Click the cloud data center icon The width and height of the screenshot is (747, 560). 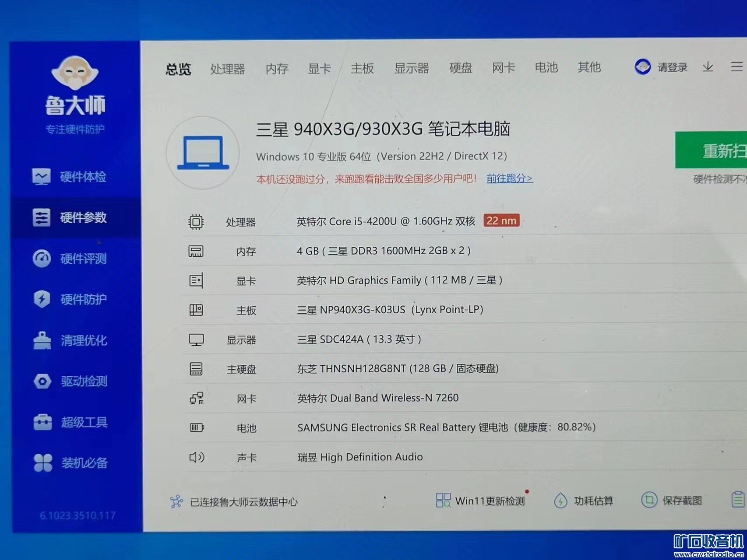(x=176, y=501)
